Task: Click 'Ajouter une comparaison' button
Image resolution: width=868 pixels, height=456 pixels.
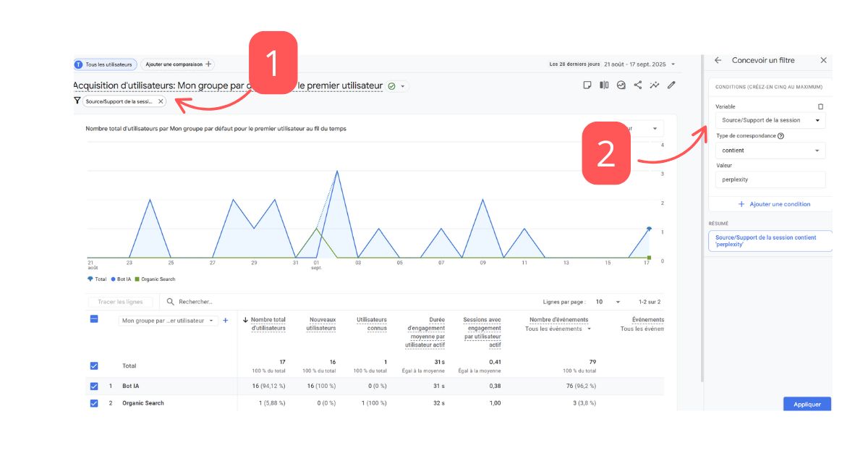Action: click(177, 64)
